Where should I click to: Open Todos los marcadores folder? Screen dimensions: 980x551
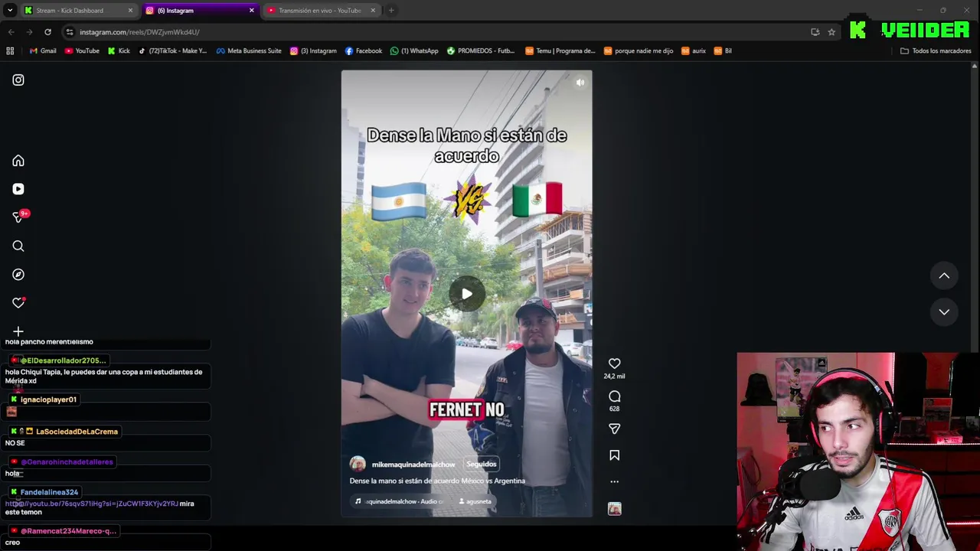coord(936,51)
